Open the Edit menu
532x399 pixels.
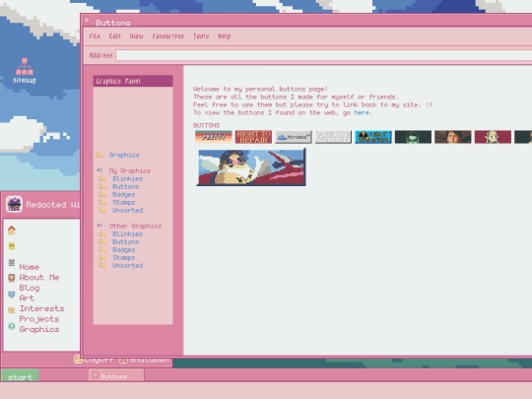coord(114,36)
